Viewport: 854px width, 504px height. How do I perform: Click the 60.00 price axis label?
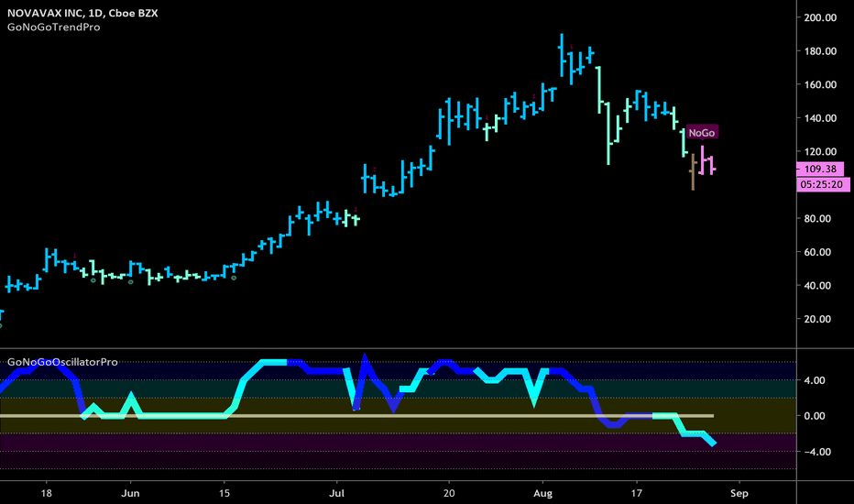[817, 252]
